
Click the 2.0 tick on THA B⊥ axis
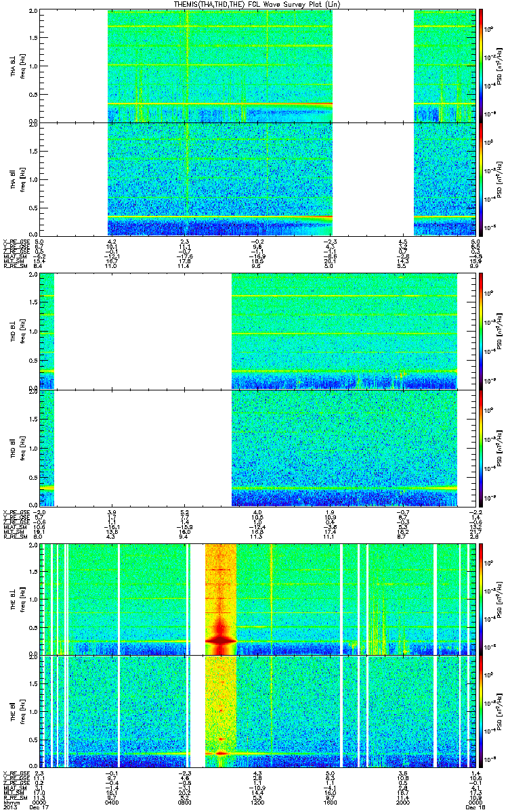[33, 12]
